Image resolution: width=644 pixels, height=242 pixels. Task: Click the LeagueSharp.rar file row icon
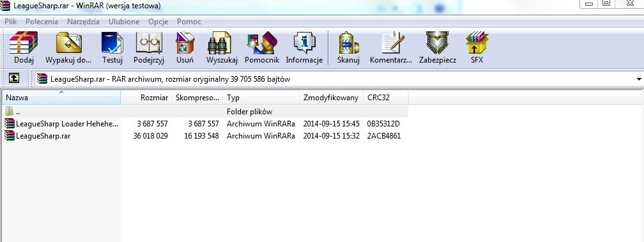[9, 136]
